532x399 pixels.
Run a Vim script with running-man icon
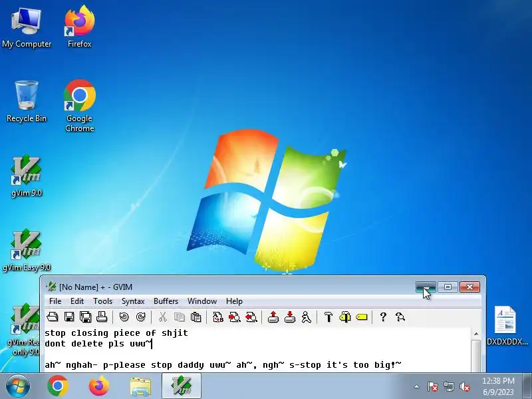point(307,317)
